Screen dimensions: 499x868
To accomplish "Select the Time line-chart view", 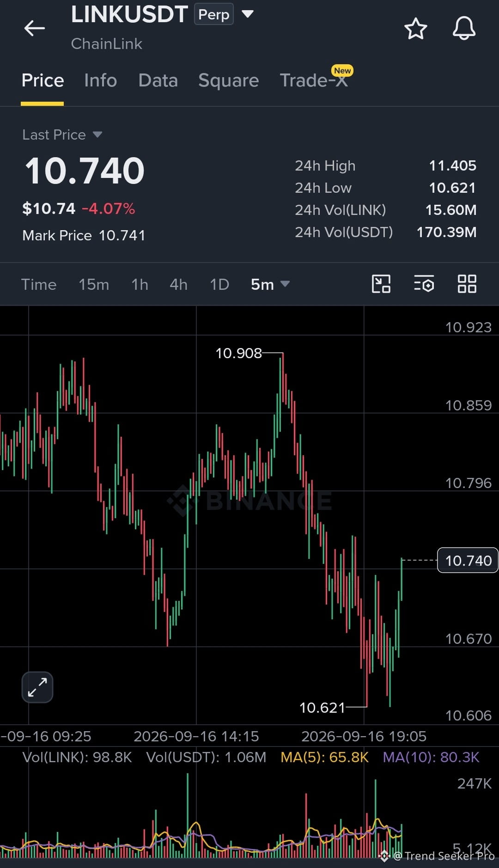I will coord(39,284).
